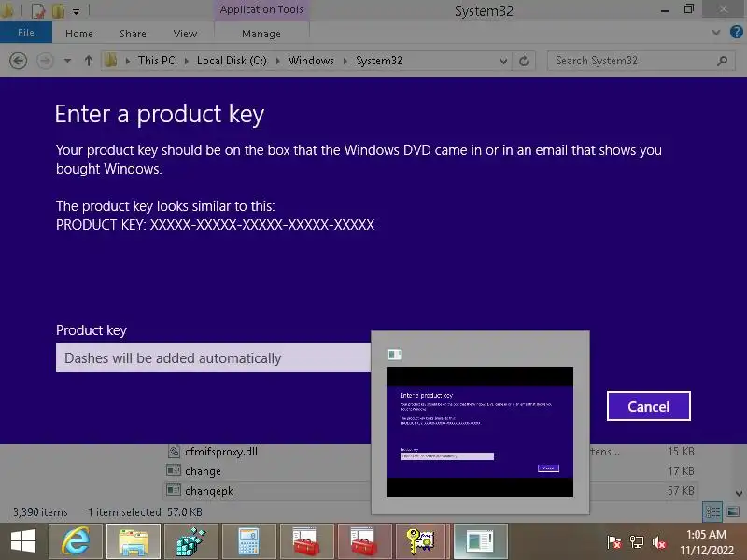Screen dimensions: 747x560
Task: Switch to large icons view layout
Action: point(733,511)
